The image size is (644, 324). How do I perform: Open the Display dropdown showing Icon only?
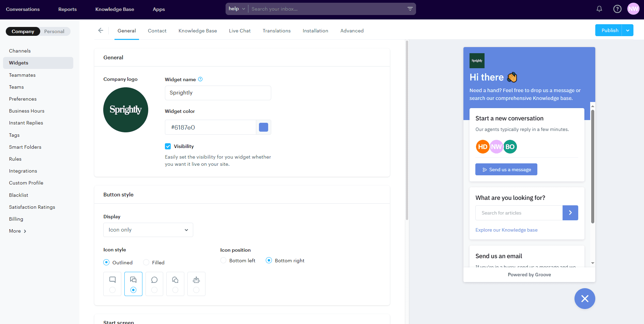click(148, 230)
